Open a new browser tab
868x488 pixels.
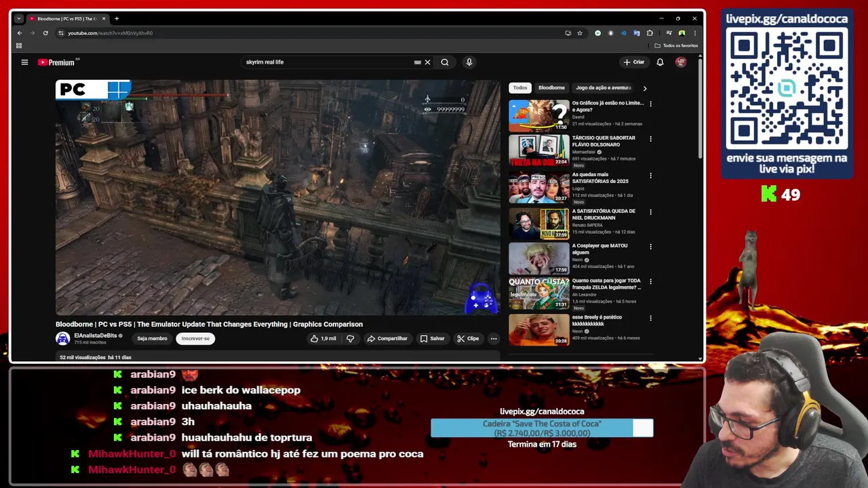coord(117,18)
